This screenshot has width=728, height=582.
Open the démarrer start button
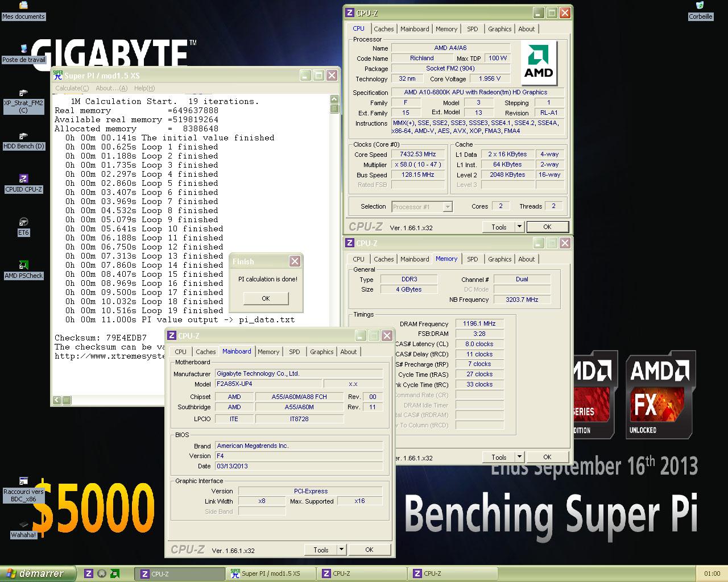(38, 573)
